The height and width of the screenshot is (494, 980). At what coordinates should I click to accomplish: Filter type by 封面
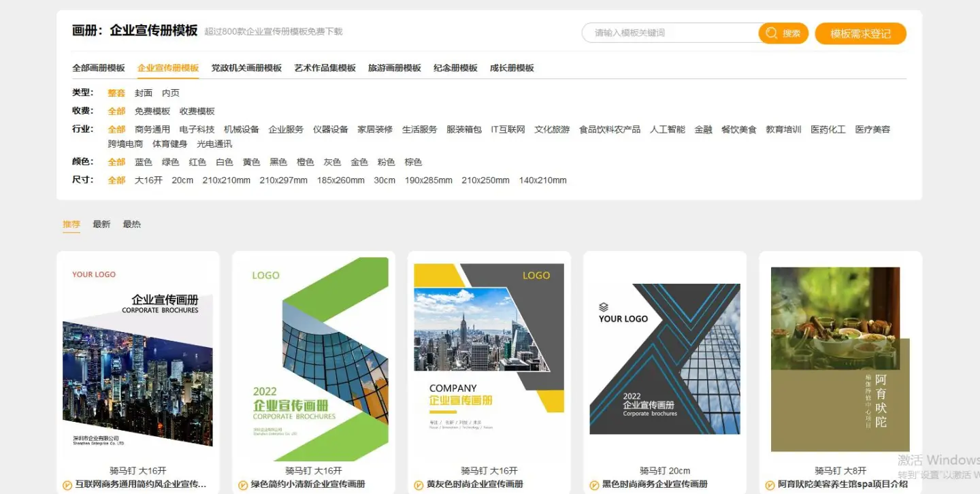coord(144,93)
